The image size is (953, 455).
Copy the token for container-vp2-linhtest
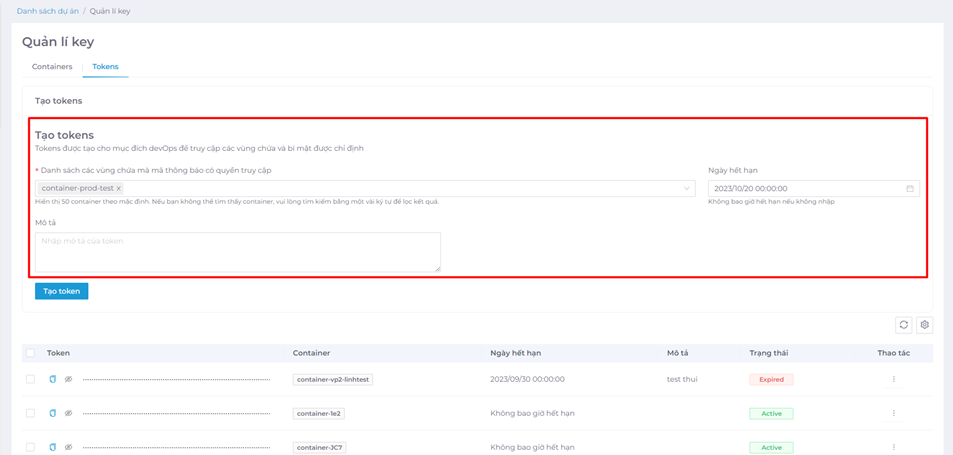click(54, 380)
